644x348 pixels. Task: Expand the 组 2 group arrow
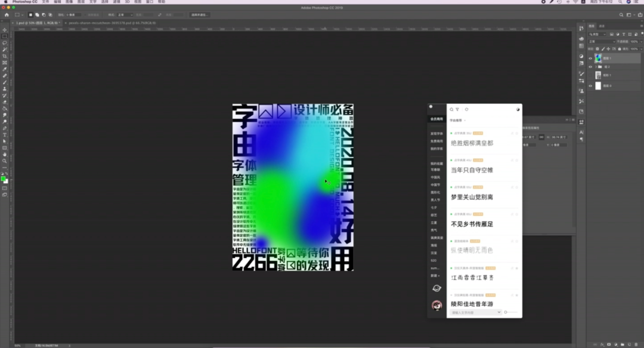[596, 67]
